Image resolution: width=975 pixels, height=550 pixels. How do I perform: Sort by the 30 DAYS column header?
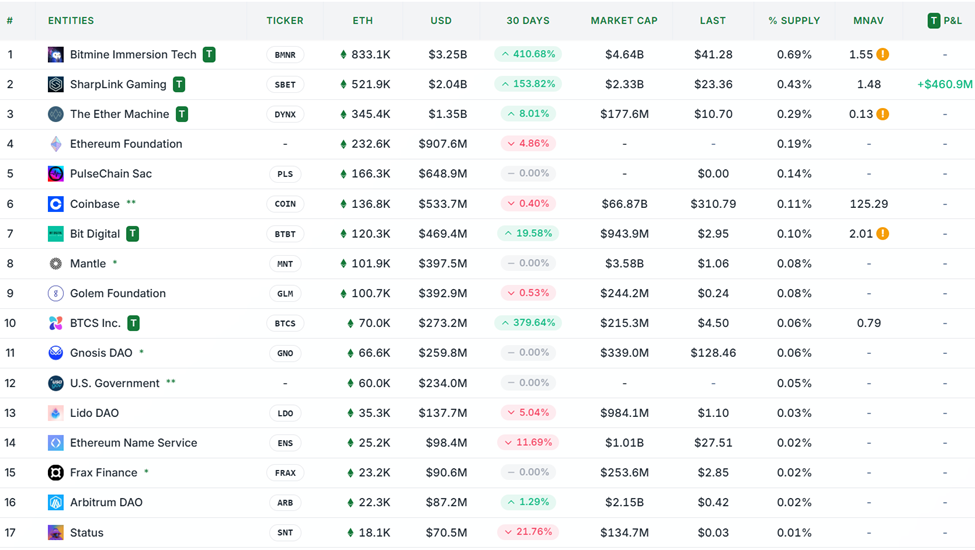[528, 20]
